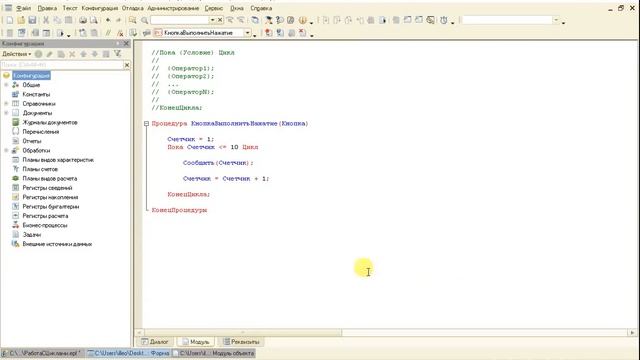Switch to the Модуль tab
The height and width of the screenshot is (360, 640).
click(x=196, y=342)
